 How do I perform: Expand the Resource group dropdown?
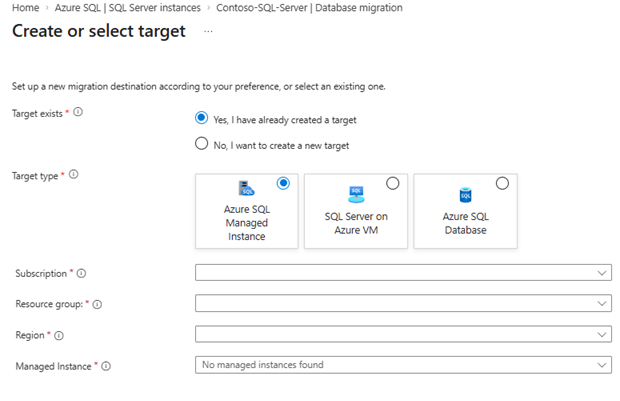tap(402, 304)
